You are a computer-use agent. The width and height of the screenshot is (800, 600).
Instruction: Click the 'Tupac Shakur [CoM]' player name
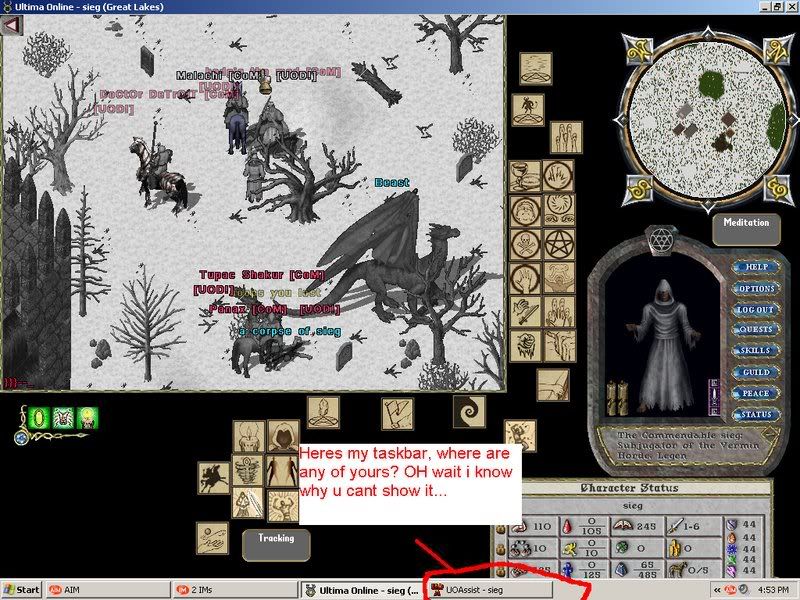262,275
